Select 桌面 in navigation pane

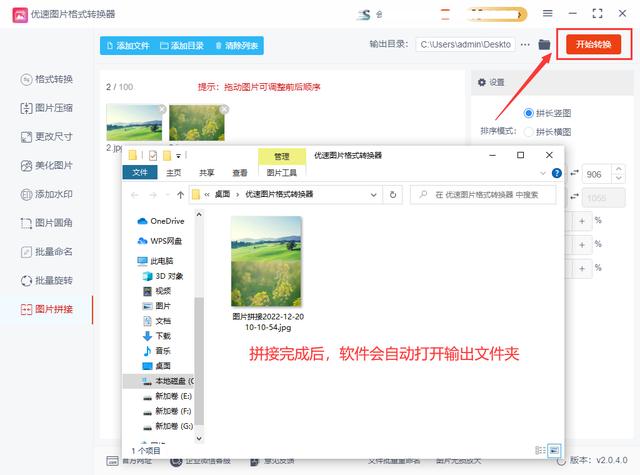click(157, 366)
